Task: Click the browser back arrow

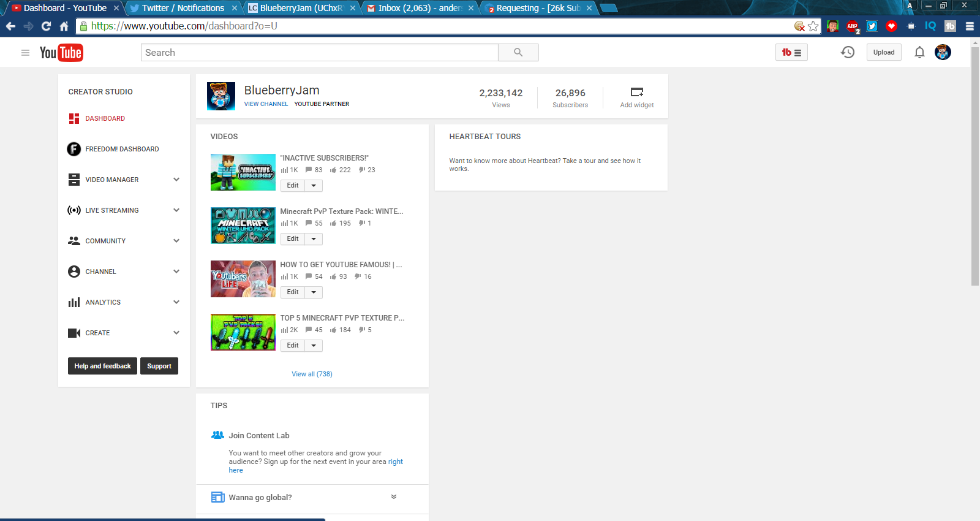Action: point(10,26)
